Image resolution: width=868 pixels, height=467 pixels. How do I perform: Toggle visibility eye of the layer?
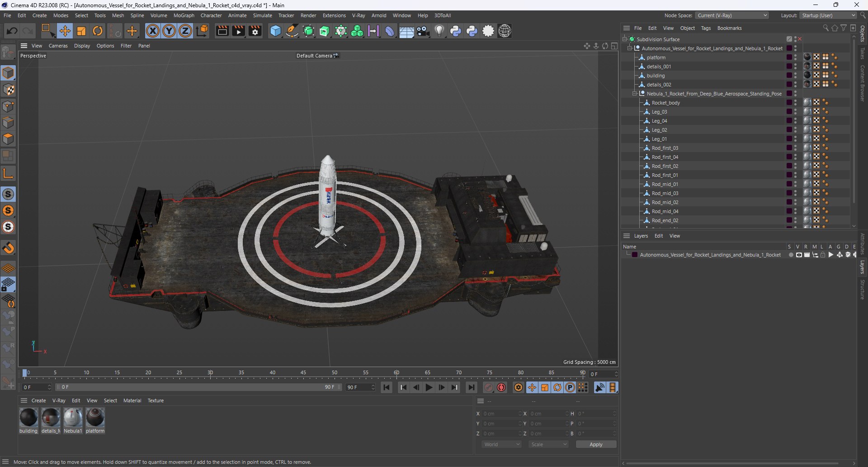point(799,255)
